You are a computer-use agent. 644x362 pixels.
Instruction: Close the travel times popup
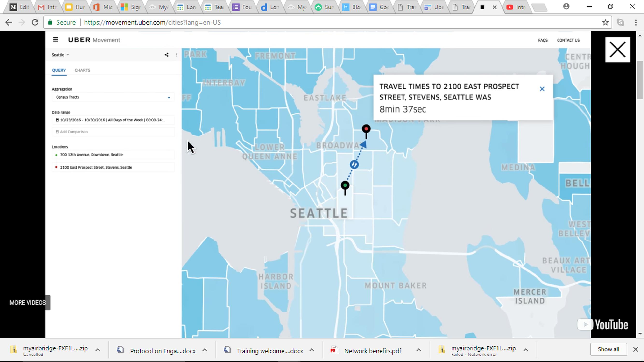(542, 89)
